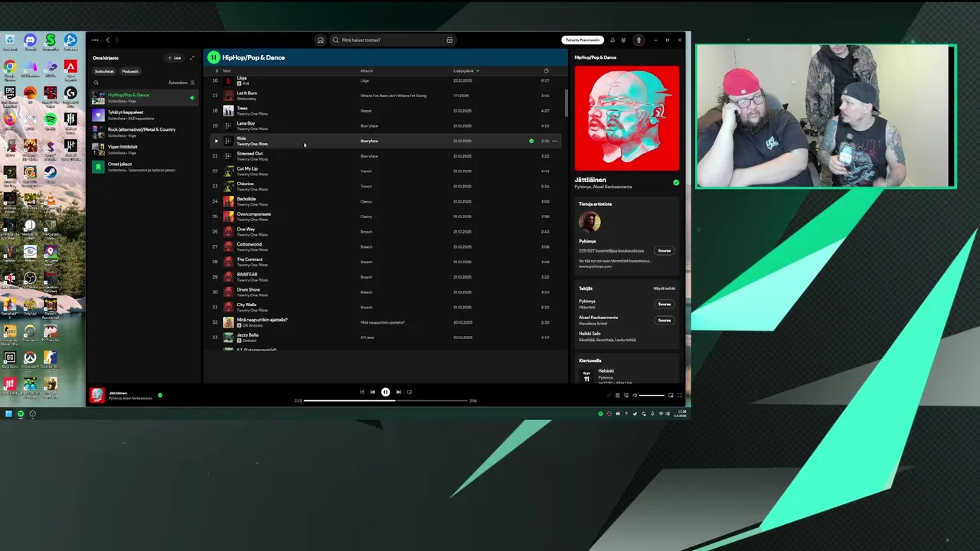This screenshot has height=551, width=980.
Task: Open the 'Vigen hittibiisit' playlist
Action: point(144,149)
